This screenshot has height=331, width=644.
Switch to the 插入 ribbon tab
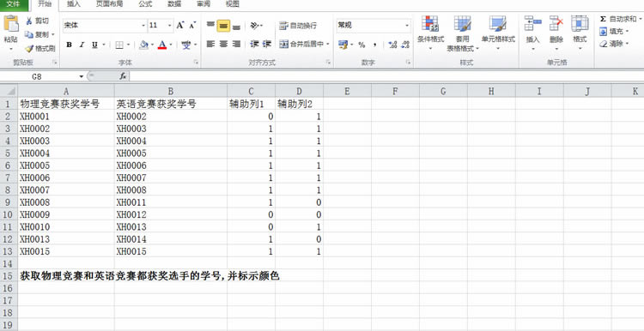[x=74, y=4]
